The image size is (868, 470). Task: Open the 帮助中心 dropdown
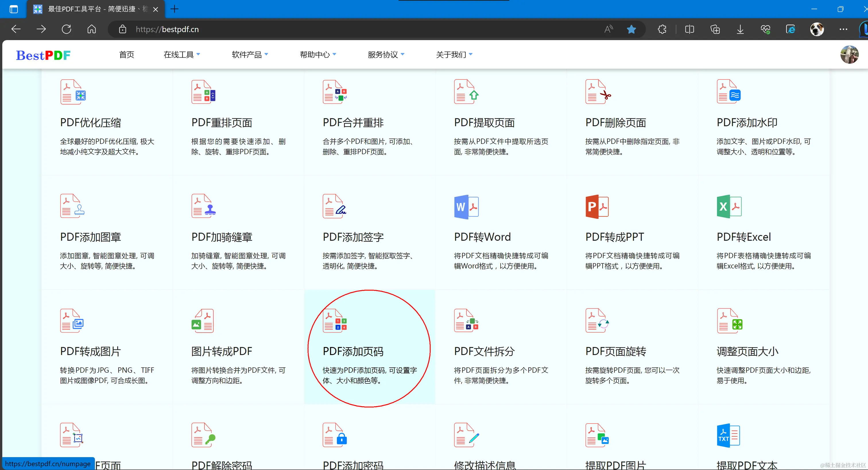point(318,54)
